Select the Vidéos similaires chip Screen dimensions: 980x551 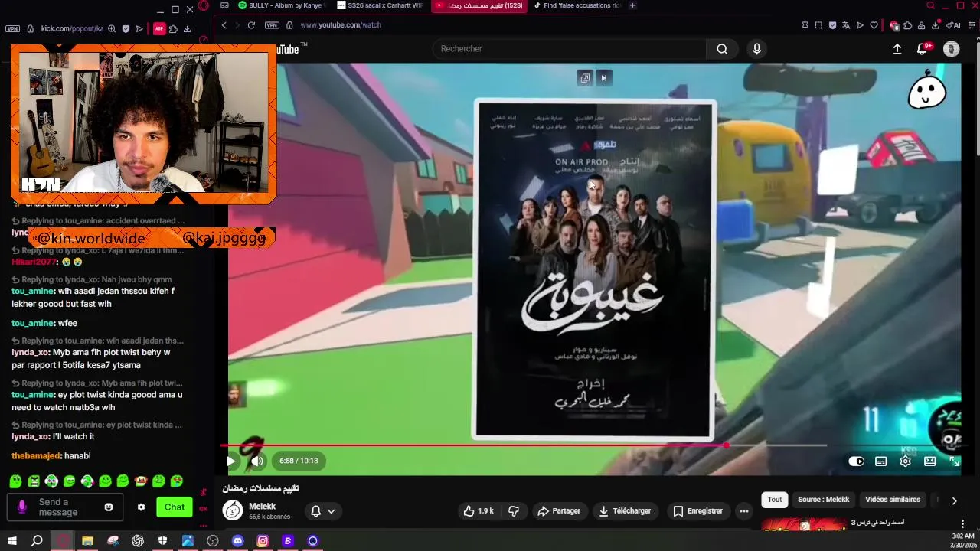(893, 500)
